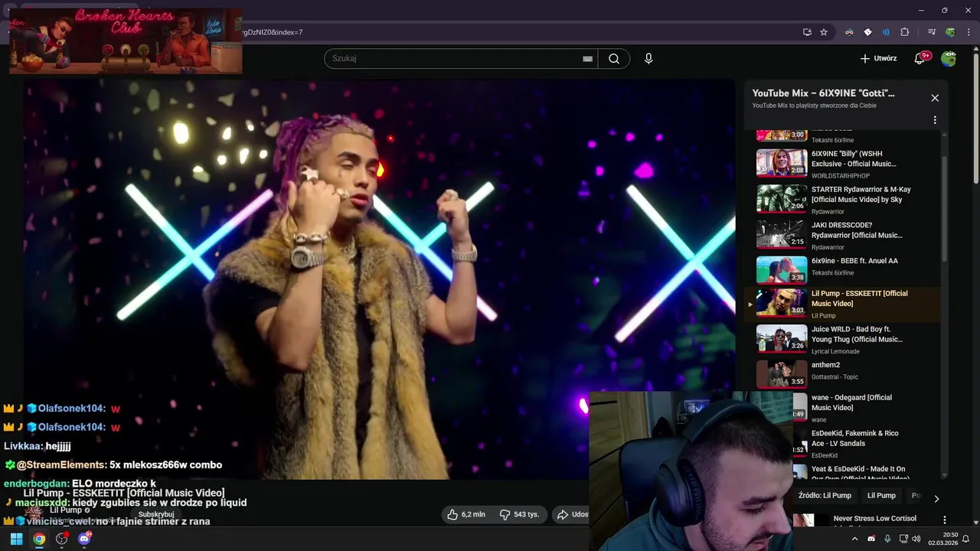
Task: Open the glasses-face browser extension
Action: (849, 32)
